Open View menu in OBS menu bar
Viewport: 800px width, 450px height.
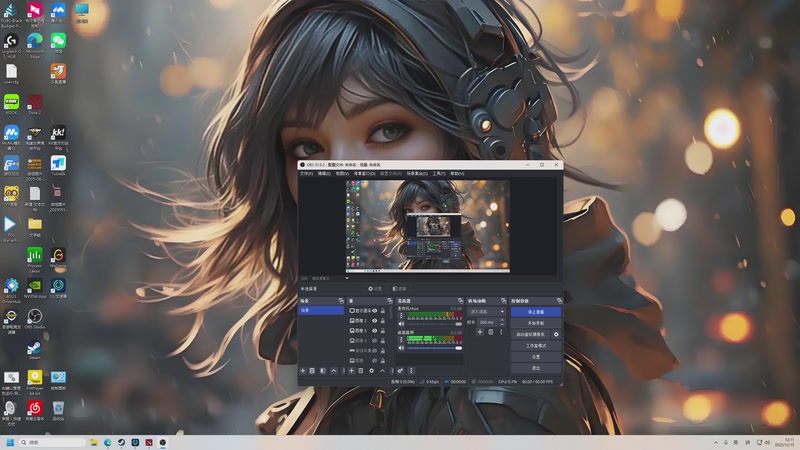pyautogui.click(x=342, y=173)
